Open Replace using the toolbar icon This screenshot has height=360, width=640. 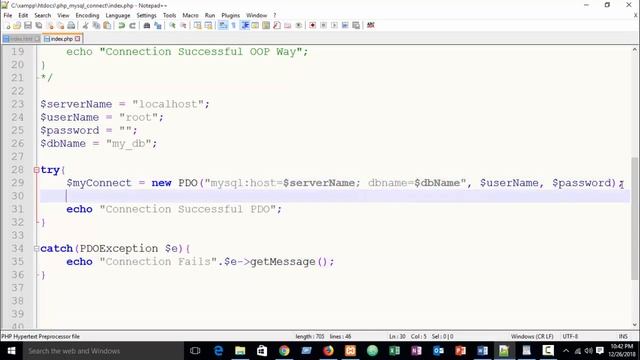point(158,25)
